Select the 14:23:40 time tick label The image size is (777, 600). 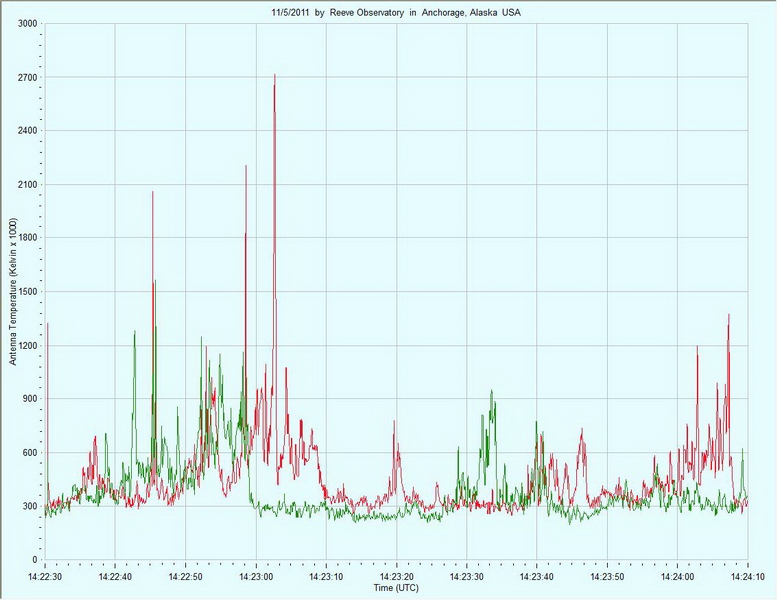click(537, 577)
